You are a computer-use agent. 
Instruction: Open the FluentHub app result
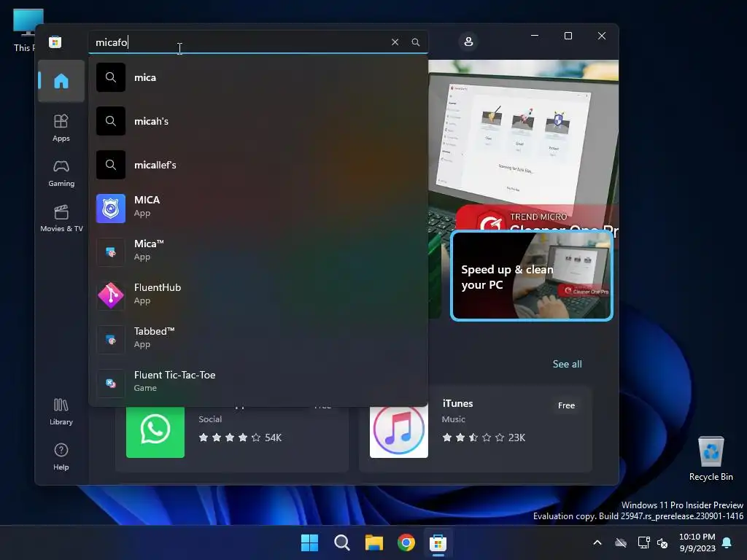click(258, 296)
